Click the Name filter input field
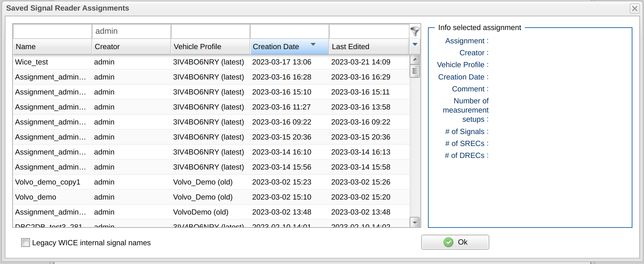This screenshot has width=644, height=264. [x=52, y=31]
